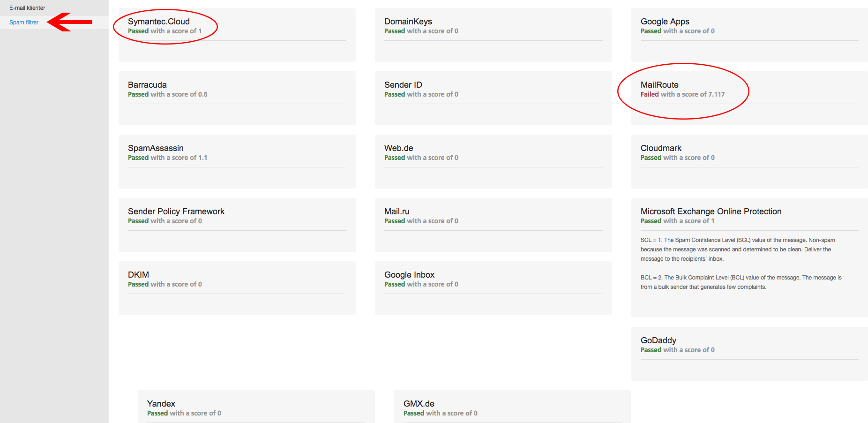Click the Web.de heading

(399, 148)
